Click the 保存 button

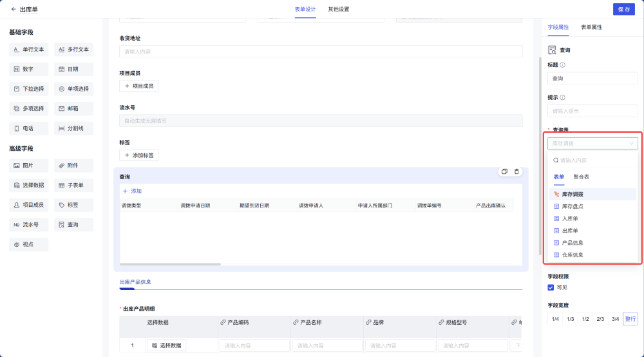623,10
